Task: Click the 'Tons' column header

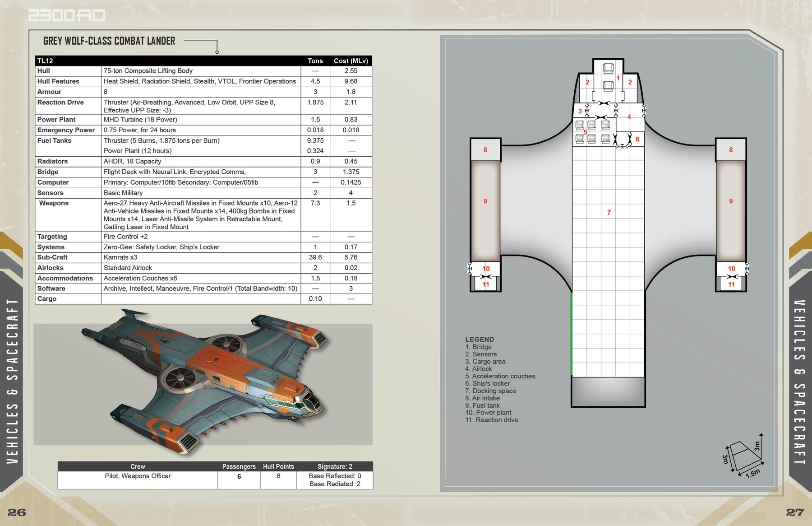Action: [x=315, y=61]
